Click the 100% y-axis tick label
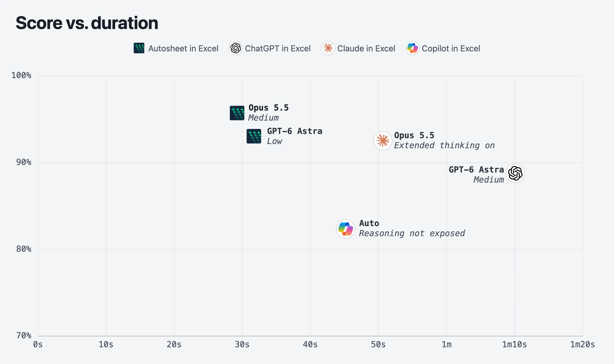The width and height of the screenshot is (614, 364). [x=21, y=75]
